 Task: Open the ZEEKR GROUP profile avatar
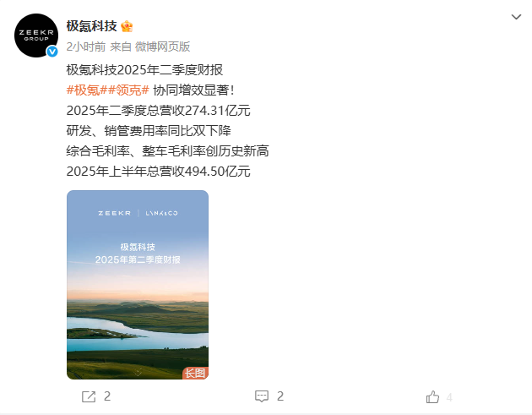(x=36, y=35)
